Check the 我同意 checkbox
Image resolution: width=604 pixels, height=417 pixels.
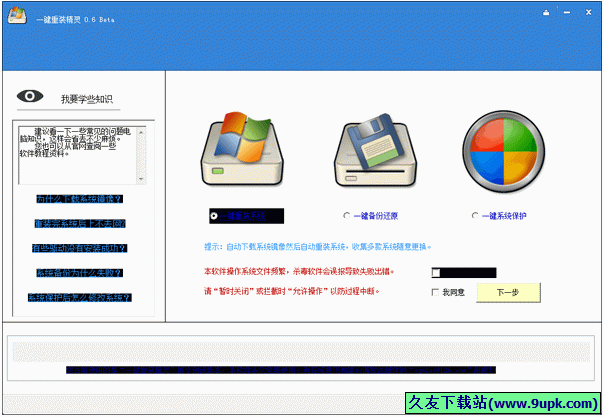click(435, 292)
